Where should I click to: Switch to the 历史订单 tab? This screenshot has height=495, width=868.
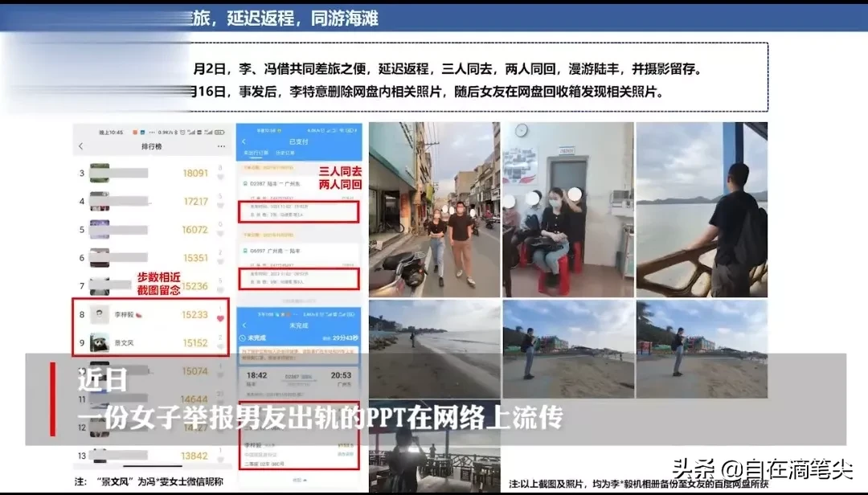[x=285, y=153]
